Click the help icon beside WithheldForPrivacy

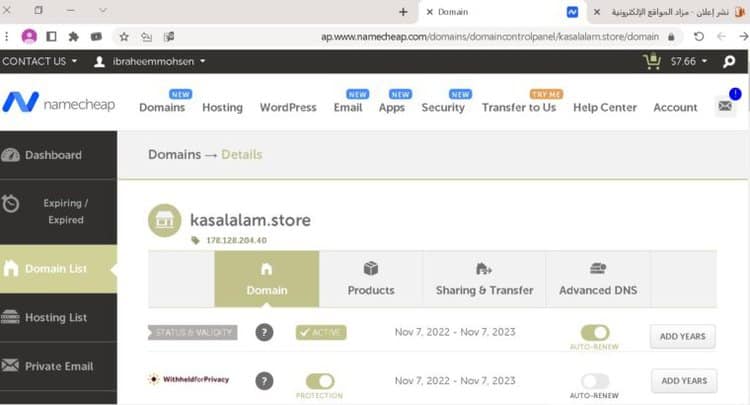(264, 381)
